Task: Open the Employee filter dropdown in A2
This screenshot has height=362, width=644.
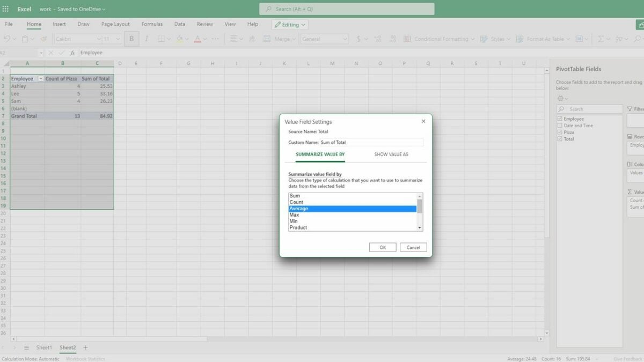Action: [x=40, y=79]
